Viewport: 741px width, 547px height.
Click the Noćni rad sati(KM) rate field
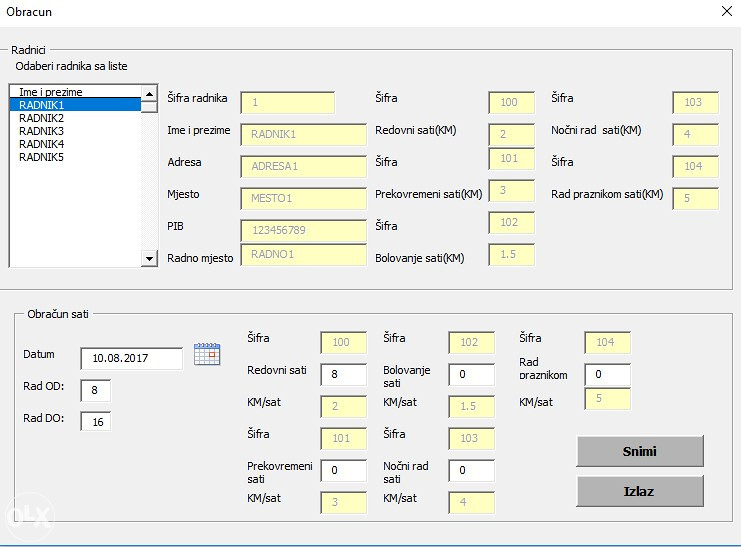coord(695,134)
